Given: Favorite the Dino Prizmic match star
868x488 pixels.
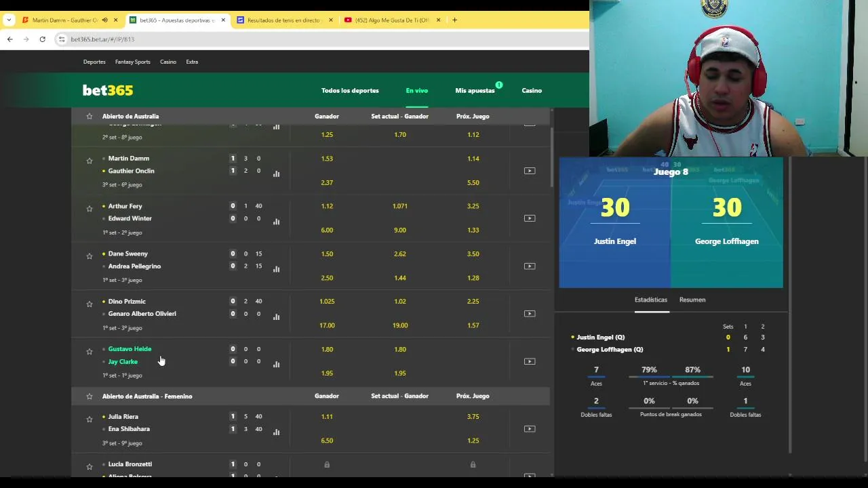Looking at the screenshot, I should 89,304.
